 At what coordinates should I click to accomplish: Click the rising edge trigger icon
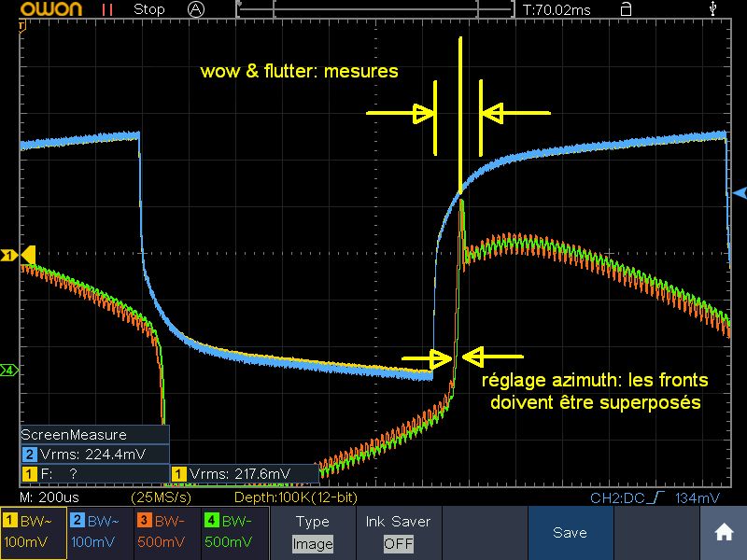pyautogui.click(x=657, y=497)
